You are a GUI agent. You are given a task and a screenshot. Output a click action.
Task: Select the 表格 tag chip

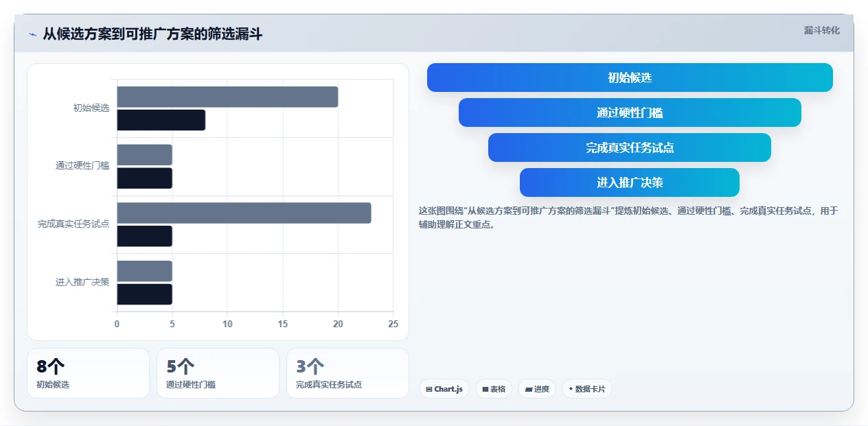tap(494, 389)
